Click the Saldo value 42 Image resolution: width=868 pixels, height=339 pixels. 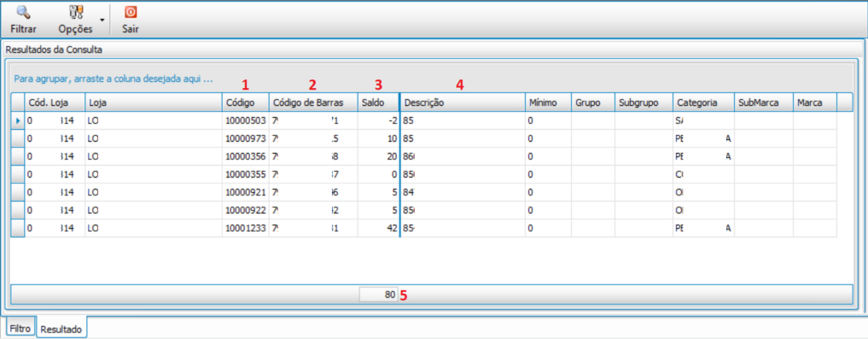pyautogui.click(x=378, y=228)
